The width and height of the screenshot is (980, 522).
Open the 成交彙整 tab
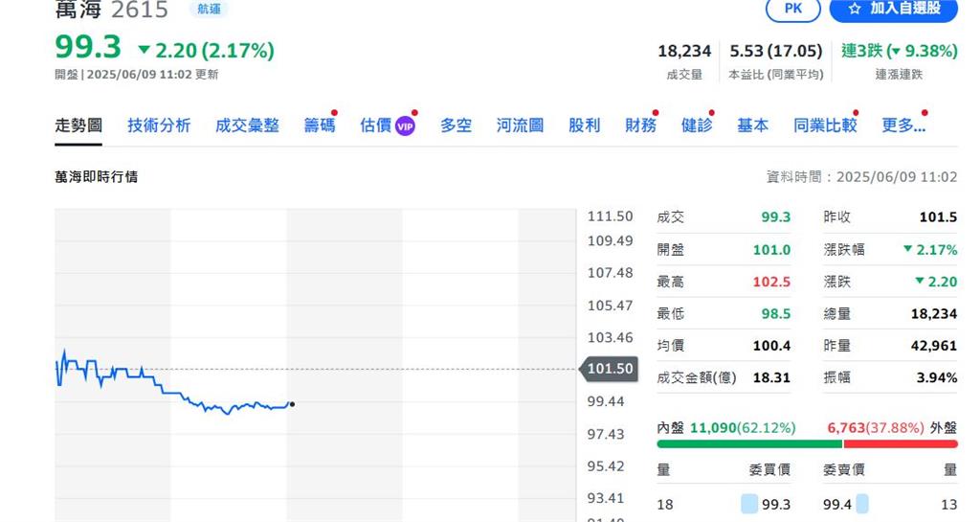coord(247,125)
